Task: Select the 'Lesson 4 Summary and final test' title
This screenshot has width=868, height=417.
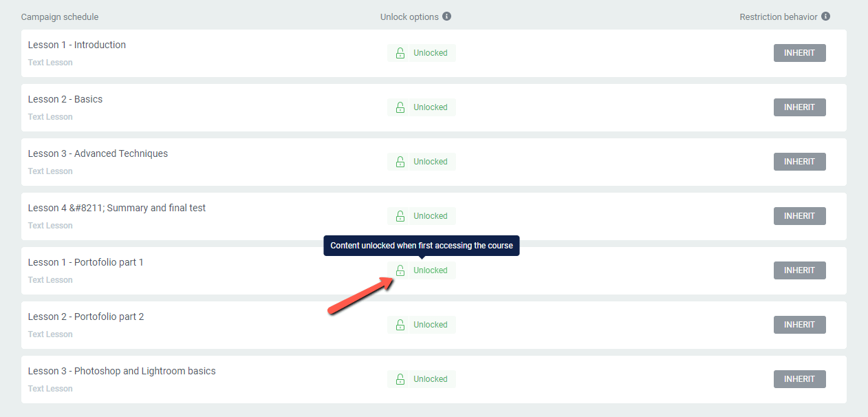Action: point(117,208)
